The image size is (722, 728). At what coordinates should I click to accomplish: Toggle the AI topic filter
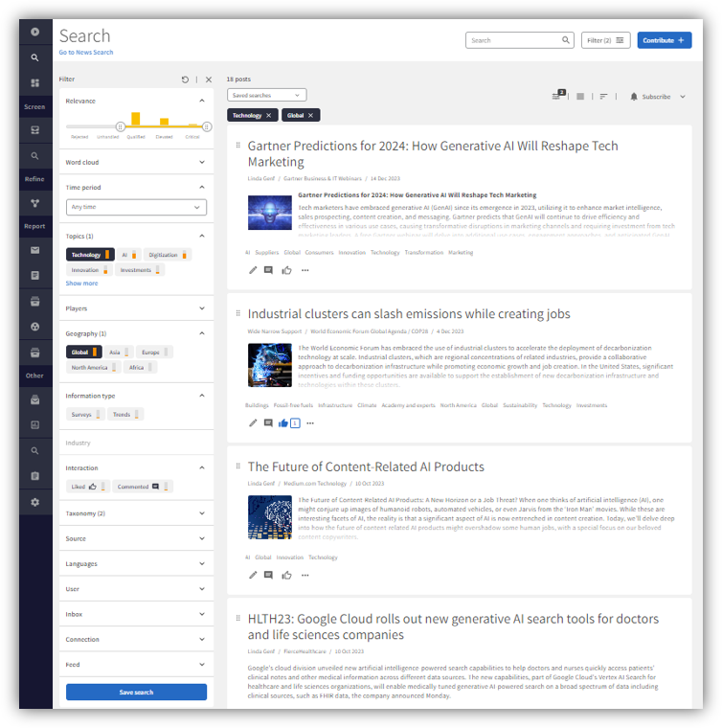click(128, 255)
